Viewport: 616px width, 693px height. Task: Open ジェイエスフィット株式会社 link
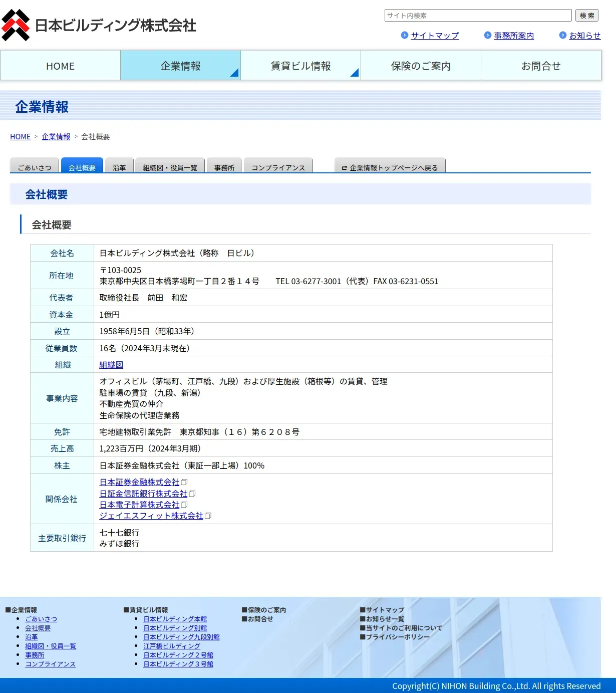[x=151, y=516]
